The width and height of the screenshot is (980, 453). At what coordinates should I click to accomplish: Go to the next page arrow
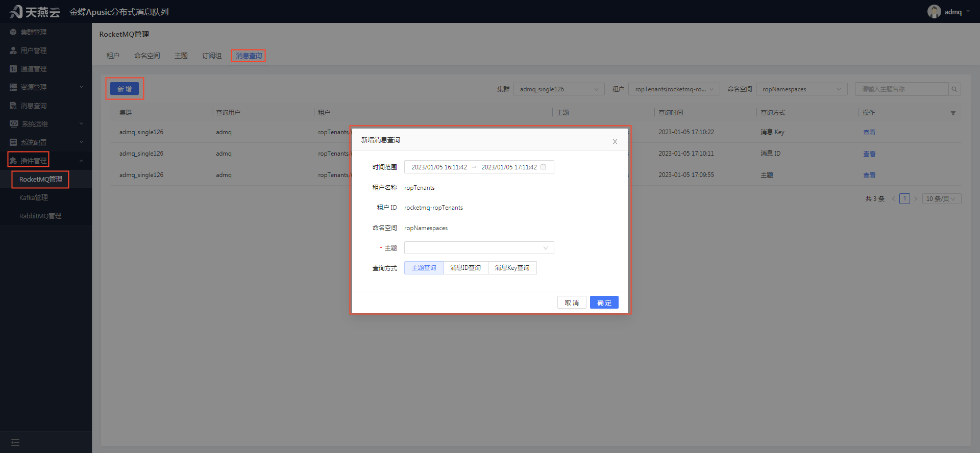tap(916, 199)
